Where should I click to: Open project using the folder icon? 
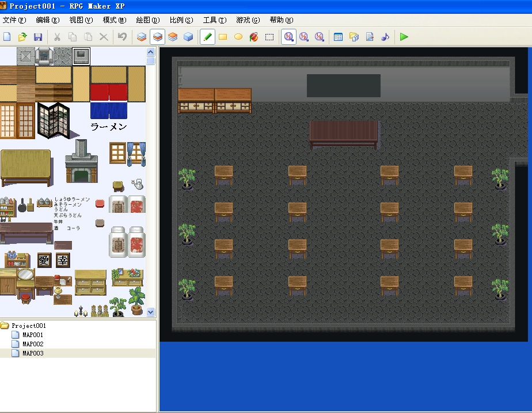point(22,37)
